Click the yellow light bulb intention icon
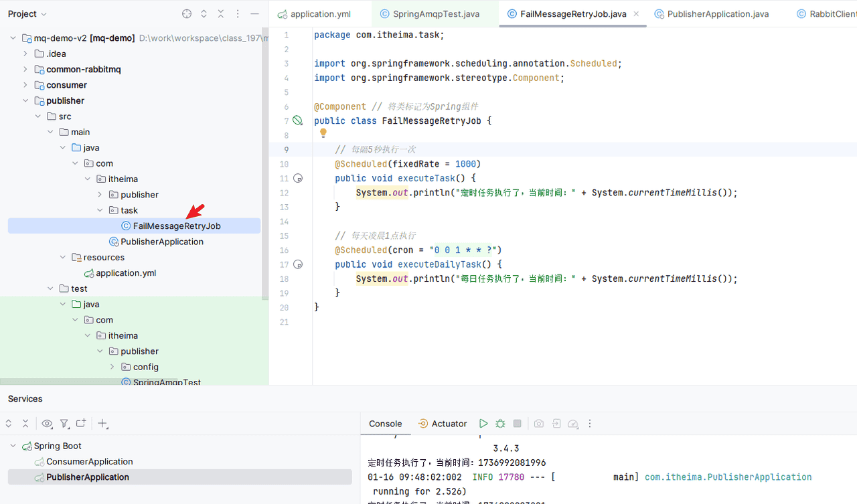Screen dimensions: 857x504 pyautogui.click(x=323, y=134)
